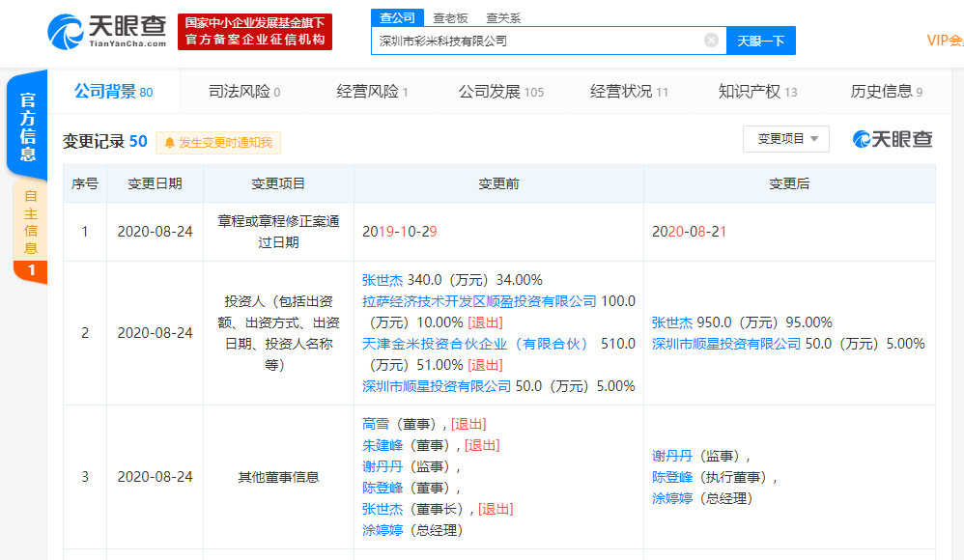964x560 pixels.
Task: Open the 经营风险 tab
Action: coord(372,92)
